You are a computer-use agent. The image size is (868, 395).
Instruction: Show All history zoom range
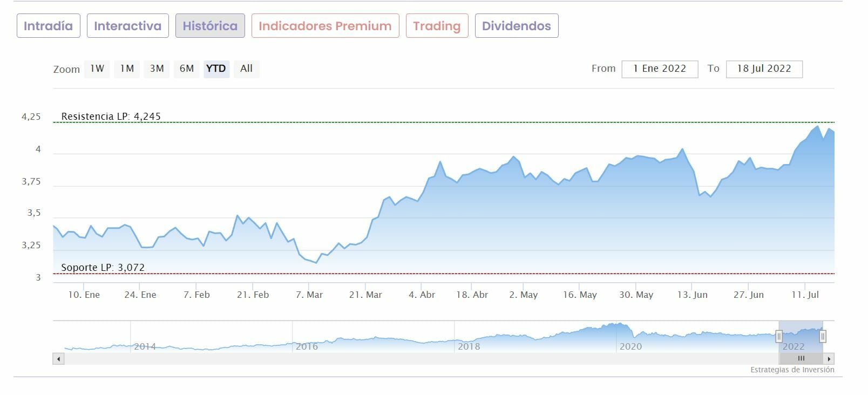click(x=247, y=69)
